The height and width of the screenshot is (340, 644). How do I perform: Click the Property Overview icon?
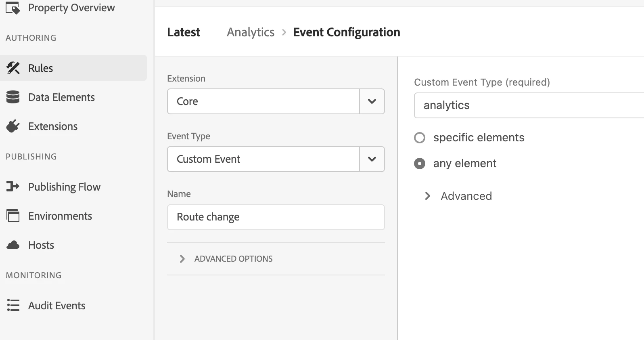(13, 8)
